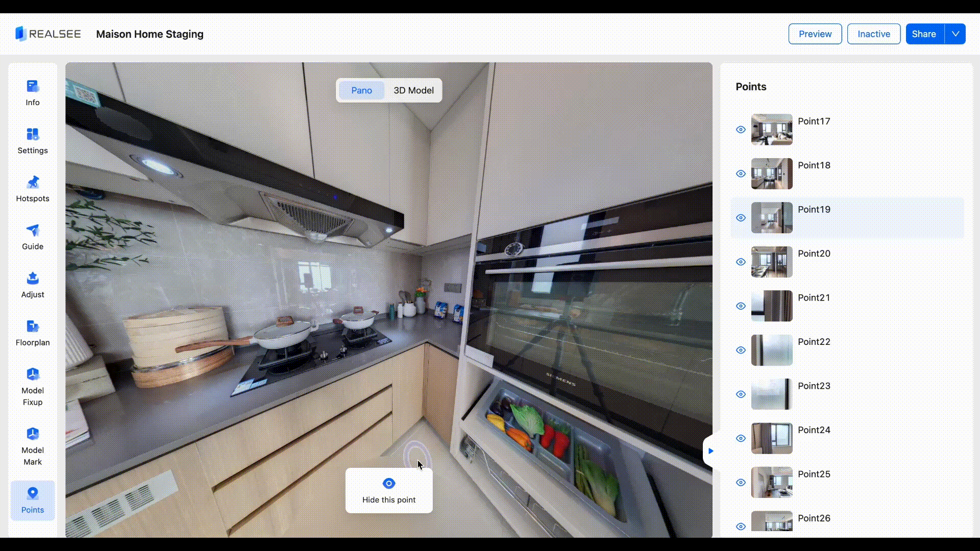Select the Adjust tool icon

tap(33, 278)
